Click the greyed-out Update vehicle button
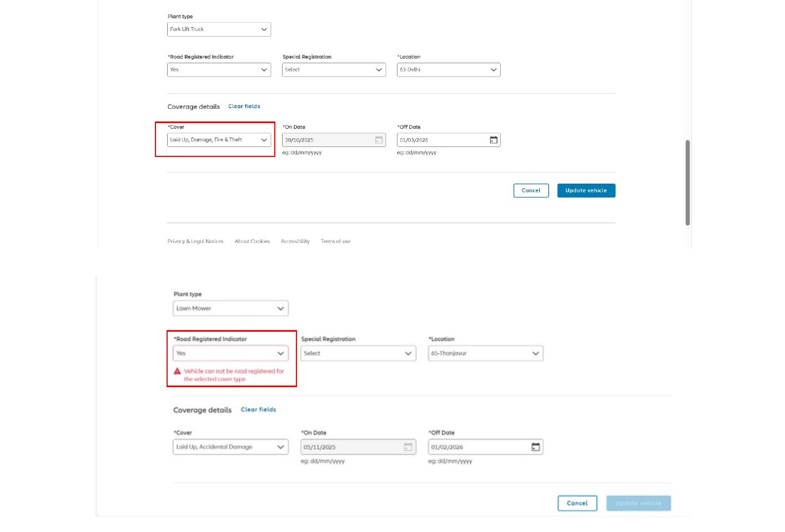The height and width of the screenshot is (532, 785). click(x=638, y=503)
